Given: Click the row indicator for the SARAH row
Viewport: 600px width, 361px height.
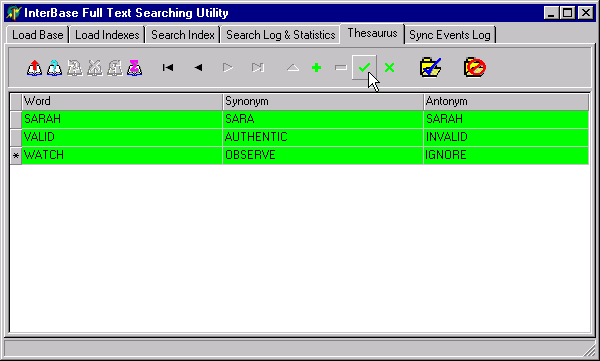Looking at the screenshot, I should click(x=16, y=119).
